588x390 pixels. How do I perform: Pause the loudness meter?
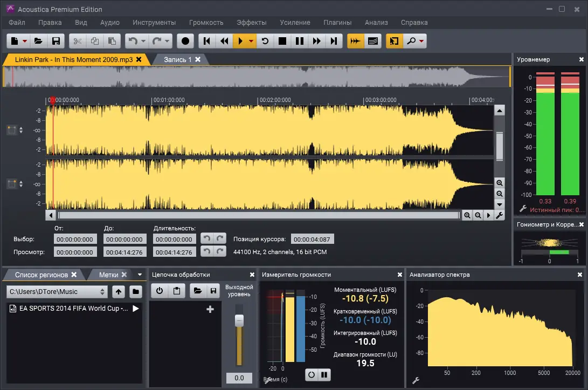(324, 374)
